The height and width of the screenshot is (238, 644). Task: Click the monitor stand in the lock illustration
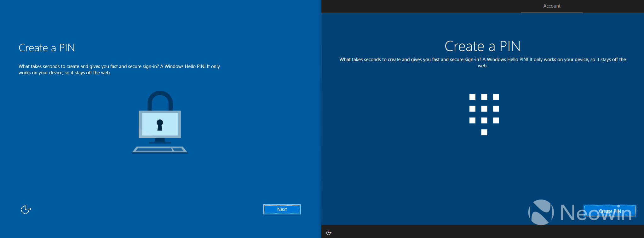pos(160,140)
